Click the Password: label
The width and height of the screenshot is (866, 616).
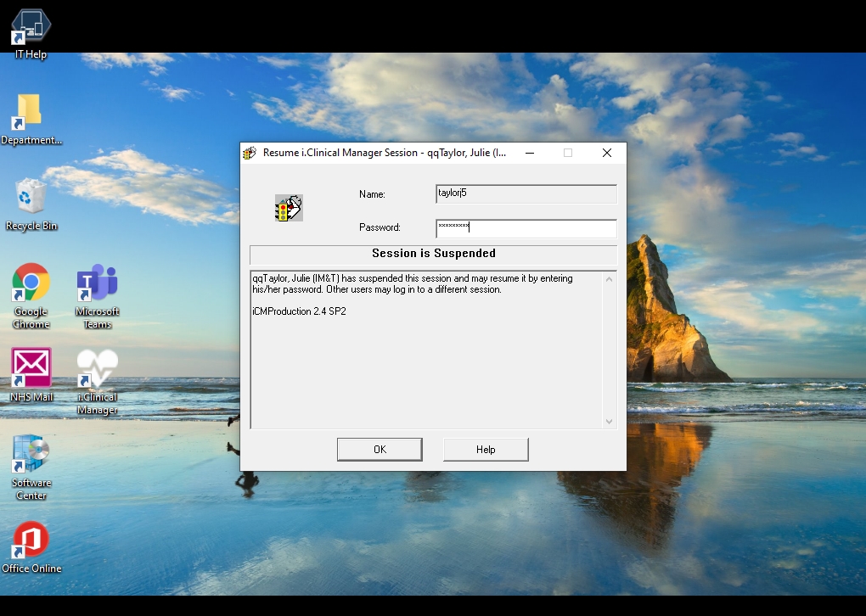[380, 227]
